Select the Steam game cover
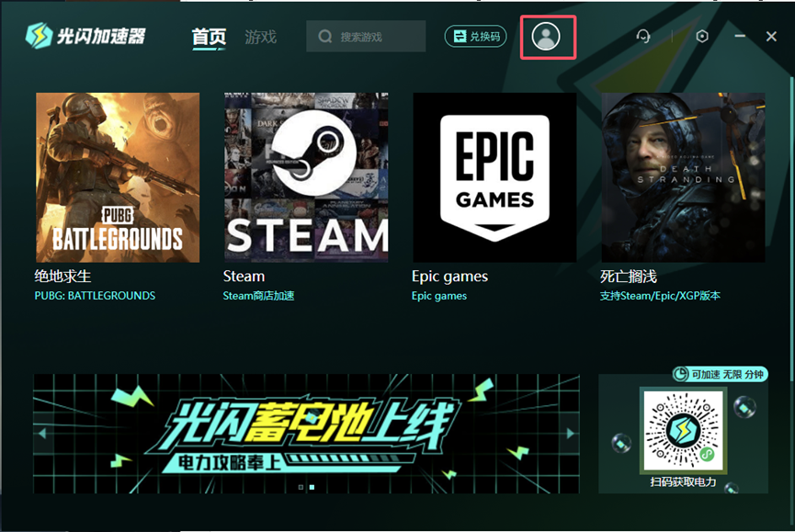The height and width of the screenshot is (532, 795). [306, 177]
